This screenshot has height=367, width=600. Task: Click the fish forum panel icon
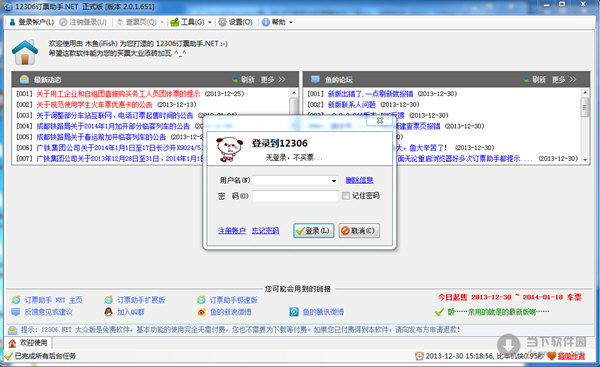point(315,79)
